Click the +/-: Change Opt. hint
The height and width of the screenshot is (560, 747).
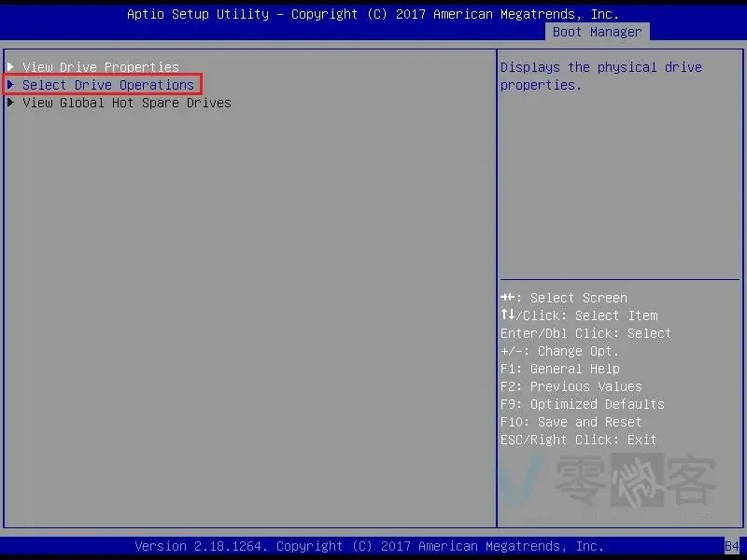[x=559, y=351]
